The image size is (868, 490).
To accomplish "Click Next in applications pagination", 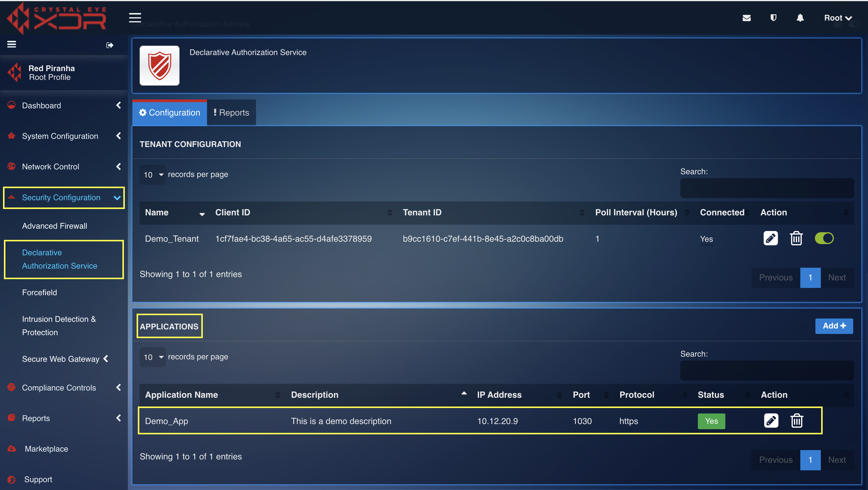I will 837,460.
